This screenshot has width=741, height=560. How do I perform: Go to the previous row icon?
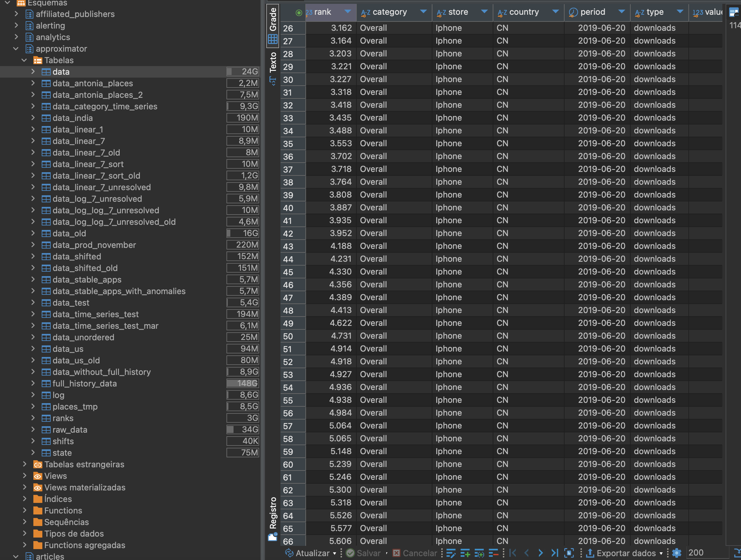point(527,553)
